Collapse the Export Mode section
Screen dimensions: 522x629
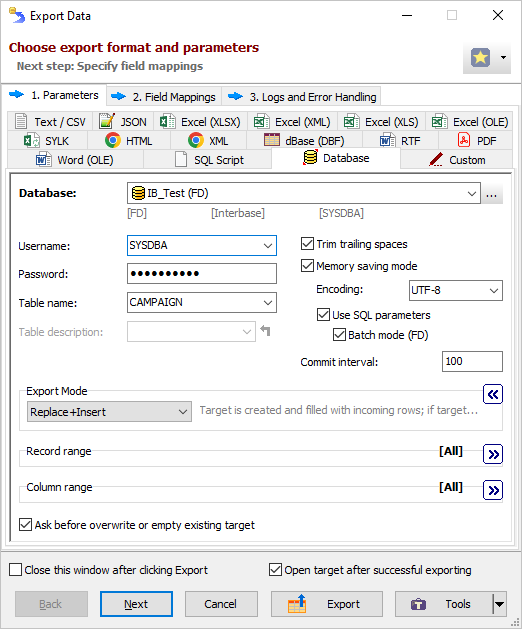click(493, 394)
